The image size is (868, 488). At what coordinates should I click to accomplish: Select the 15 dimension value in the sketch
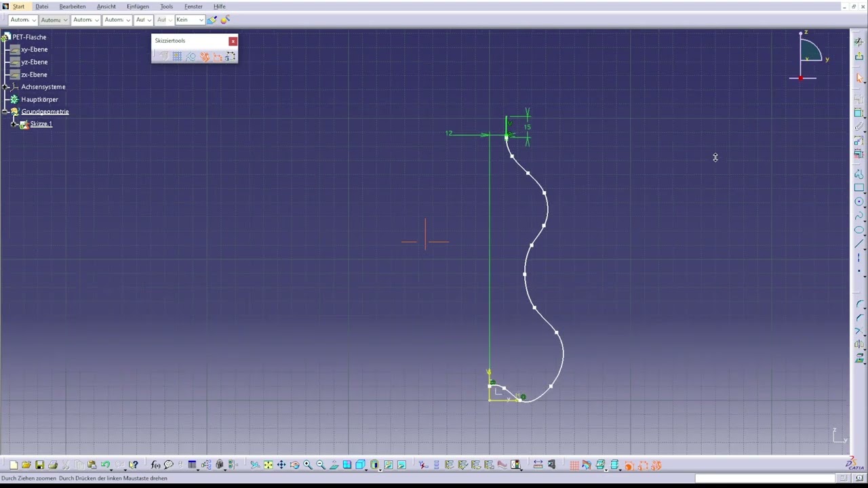(x=527, y=127)
